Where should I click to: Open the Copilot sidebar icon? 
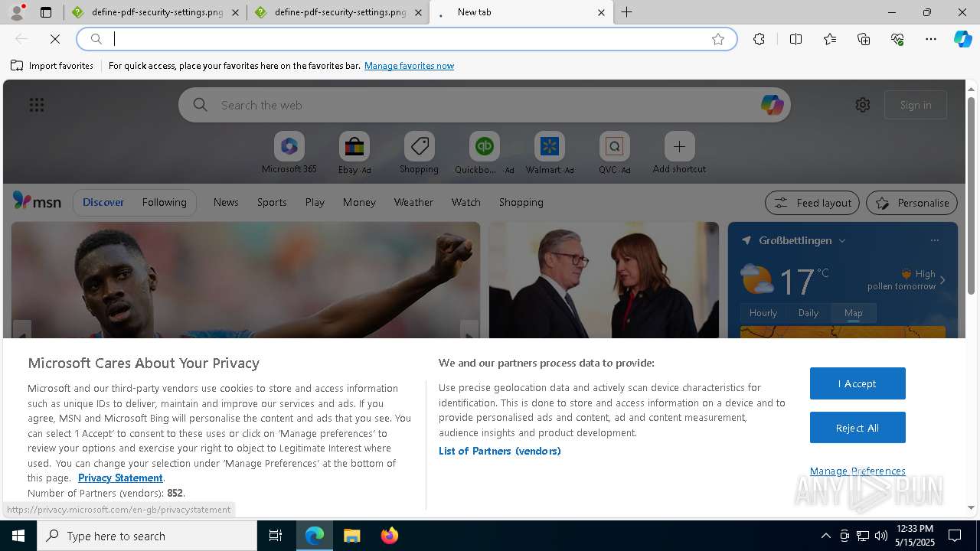[x=962, y=39]
